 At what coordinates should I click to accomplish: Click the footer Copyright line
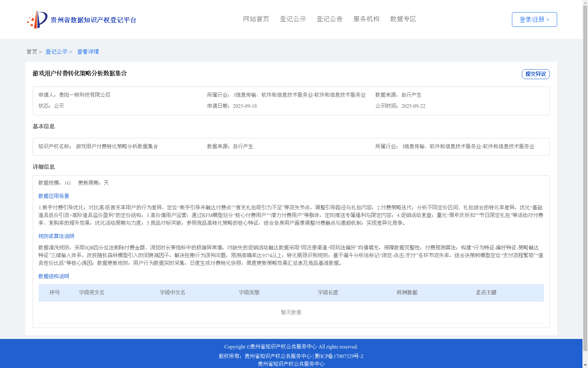(291, 347)
